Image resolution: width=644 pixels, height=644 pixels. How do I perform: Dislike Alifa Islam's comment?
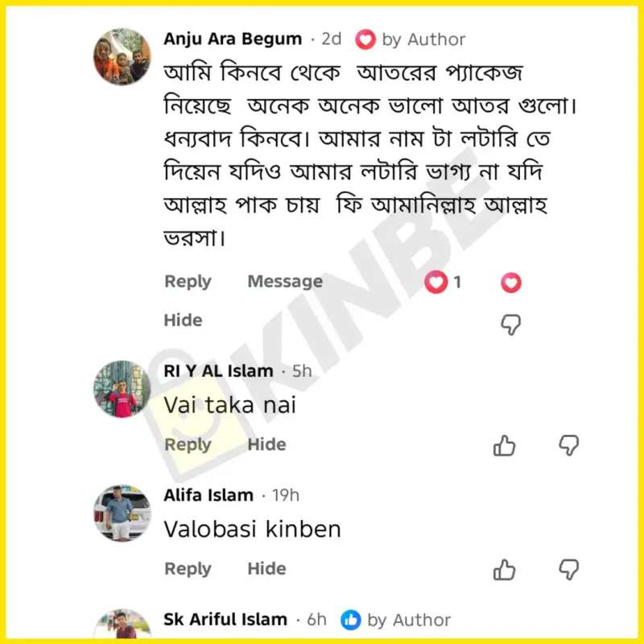coord(569,570)
